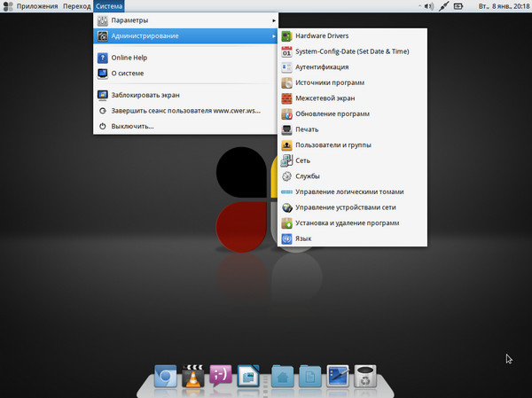Launch the chat messenger from the dock
Viewport: 532px width, 398px height.
tap(220, 377)
